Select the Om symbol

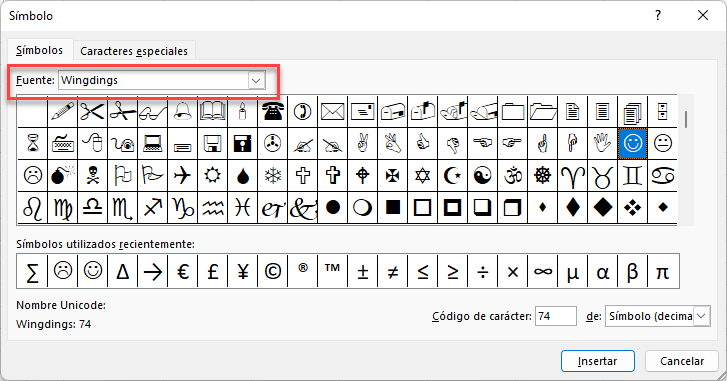(x=513, y=176)
